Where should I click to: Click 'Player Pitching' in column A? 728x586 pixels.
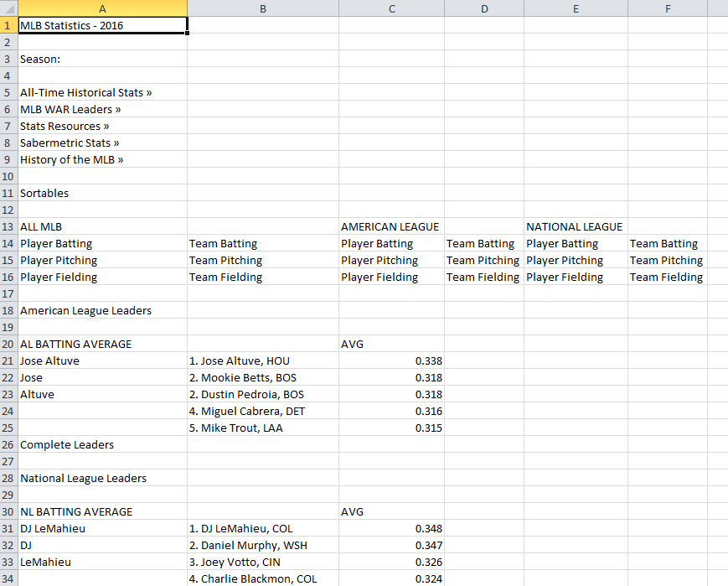tap(102, 260)
